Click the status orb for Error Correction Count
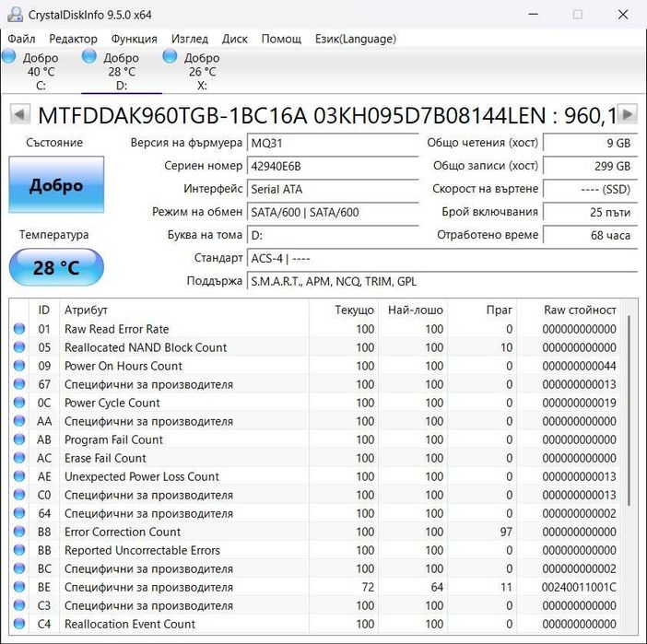This screenshot has width=647, height=644. click(x=19, y=532)
